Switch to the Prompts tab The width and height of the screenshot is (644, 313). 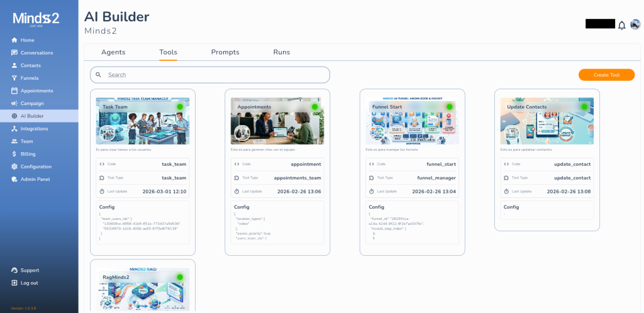pyautogui.click(x=225, y=52)
